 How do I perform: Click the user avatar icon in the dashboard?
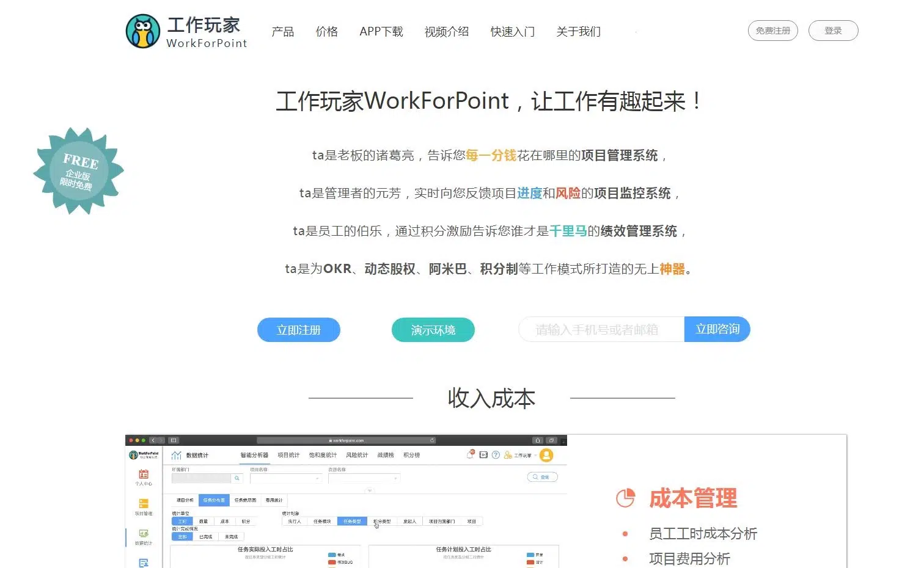[546, 456]
